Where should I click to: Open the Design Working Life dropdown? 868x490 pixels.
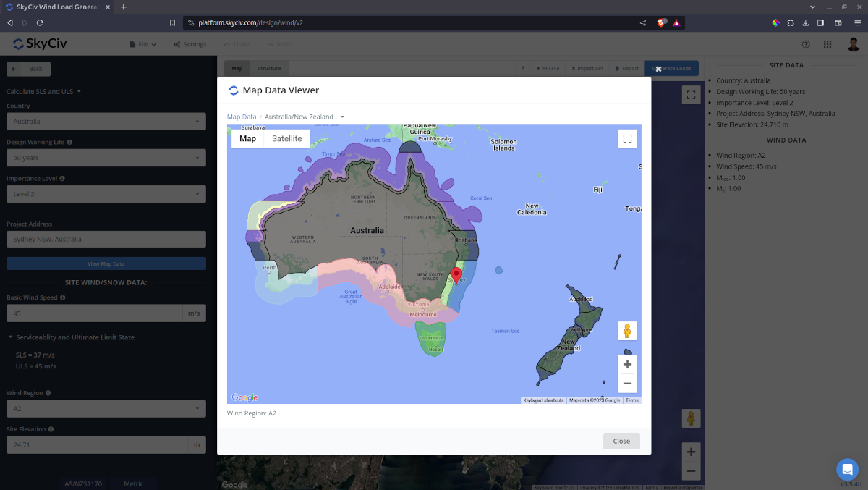pyautogui.click(x=106, y=158)
